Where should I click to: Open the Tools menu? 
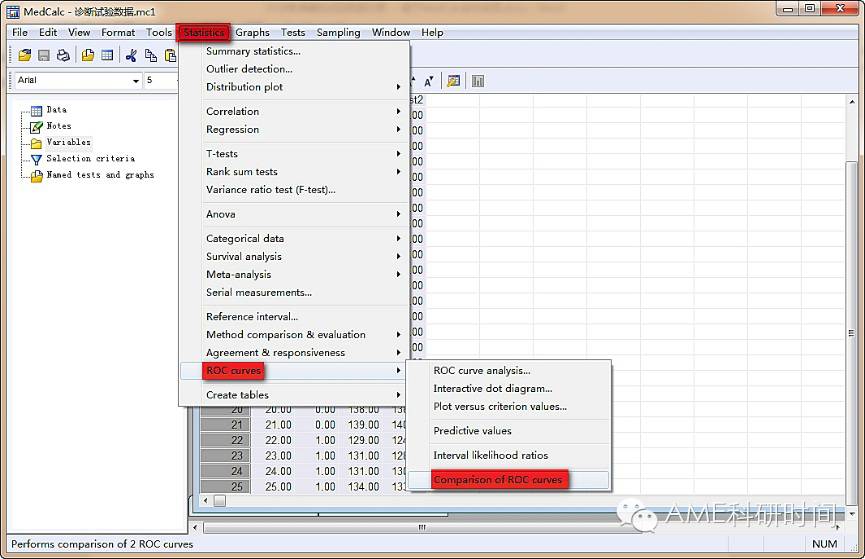coord(159,33)
